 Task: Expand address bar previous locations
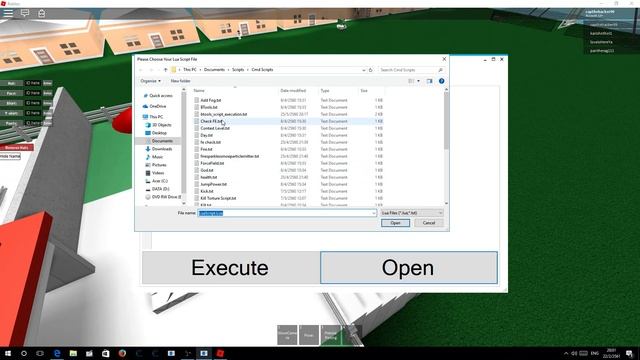coord(364,70)
